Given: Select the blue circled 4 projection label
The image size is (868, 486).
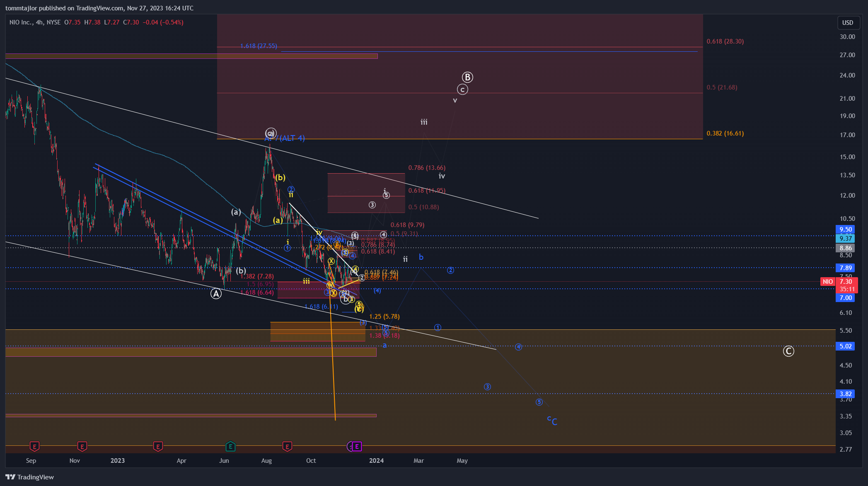Looking at the screenshot, I should point(518,347).
